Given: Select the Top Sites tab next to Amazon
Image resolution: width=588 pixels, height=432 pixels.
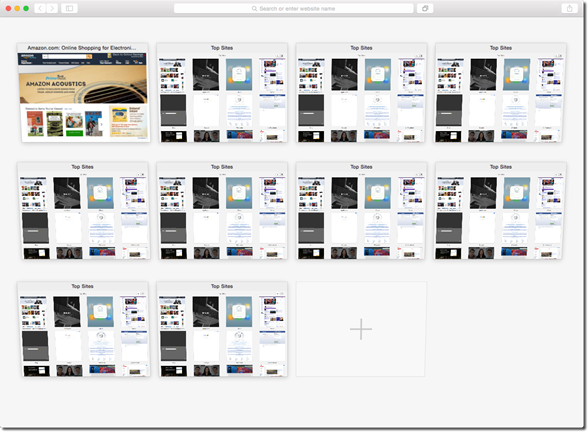Looking at the screenshot, I should click(222, 93).
